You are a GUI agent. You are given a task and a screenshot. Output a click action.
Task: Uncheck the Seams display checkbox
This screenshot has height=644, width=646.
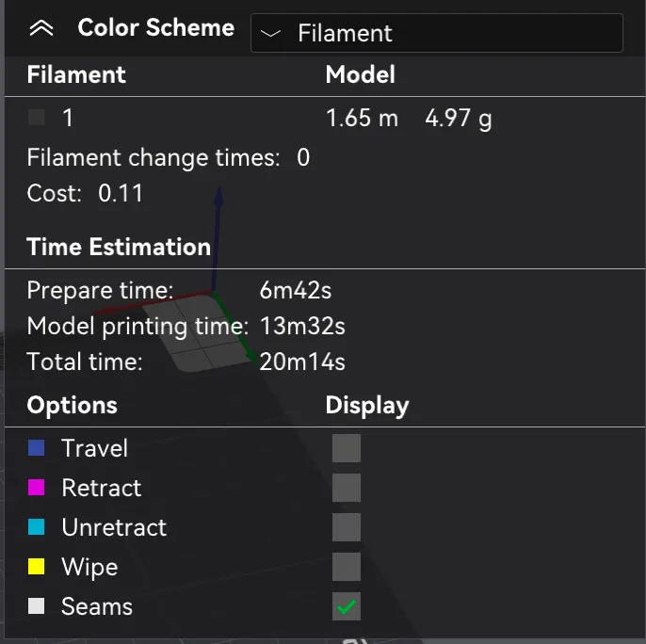coord(347,606)
